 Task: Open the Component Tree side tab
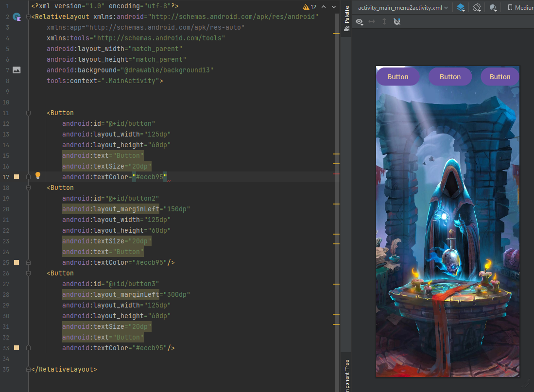pos(346,374)
